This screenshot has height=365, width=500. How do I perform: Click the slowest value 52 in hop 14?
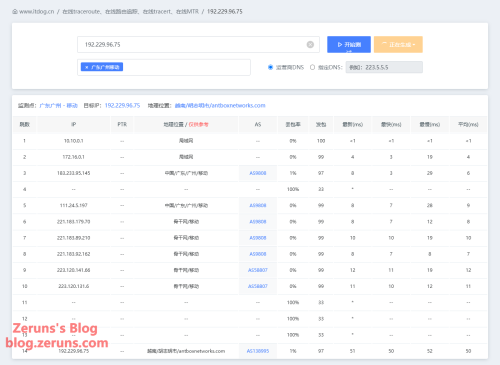point(430,351)
